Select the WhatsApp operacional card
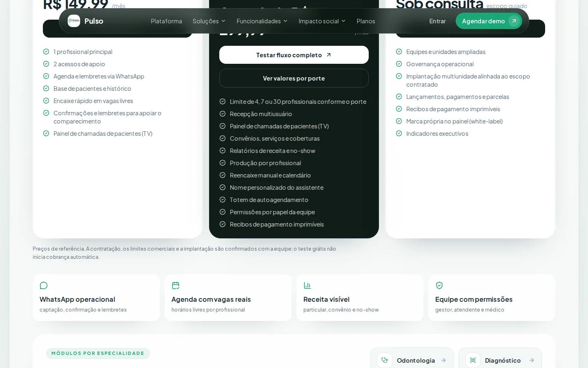The height and width of the screenshot is (368, 588). 96,298
